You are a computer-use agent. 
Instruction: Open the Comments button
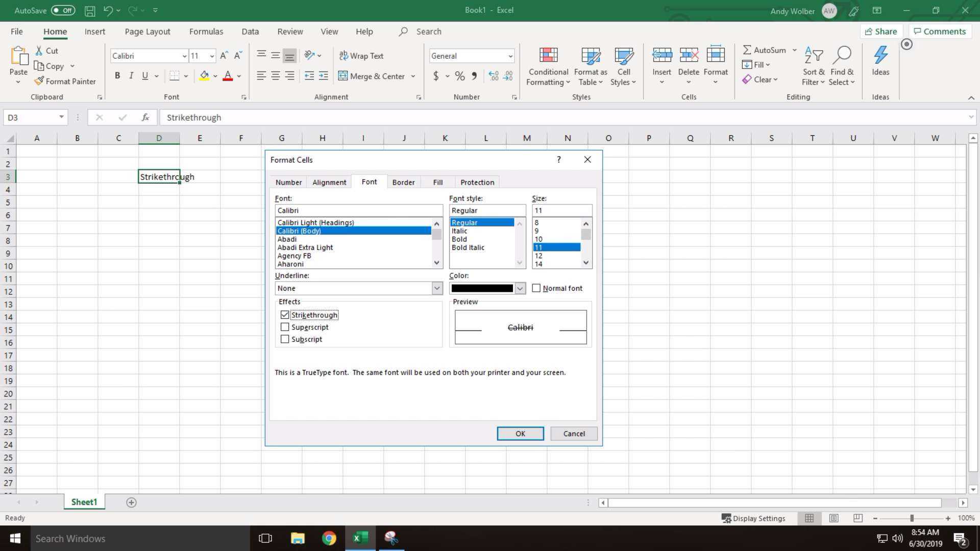click(940, 31)
